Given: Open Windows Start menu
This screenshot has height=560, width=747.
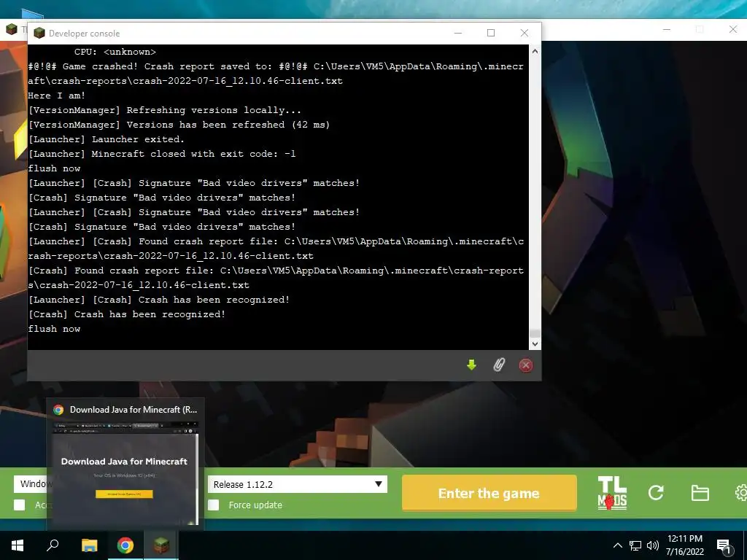Looking at the screenshot, I should [18, 545].
